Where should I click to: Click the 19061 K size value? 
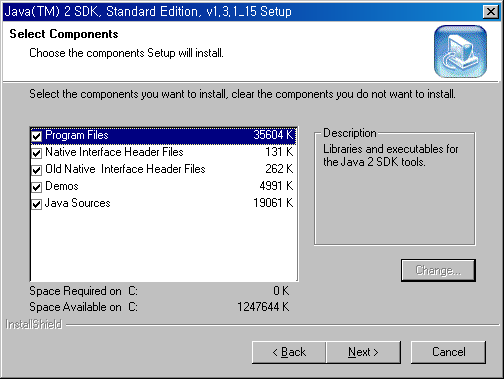[273, 203]
